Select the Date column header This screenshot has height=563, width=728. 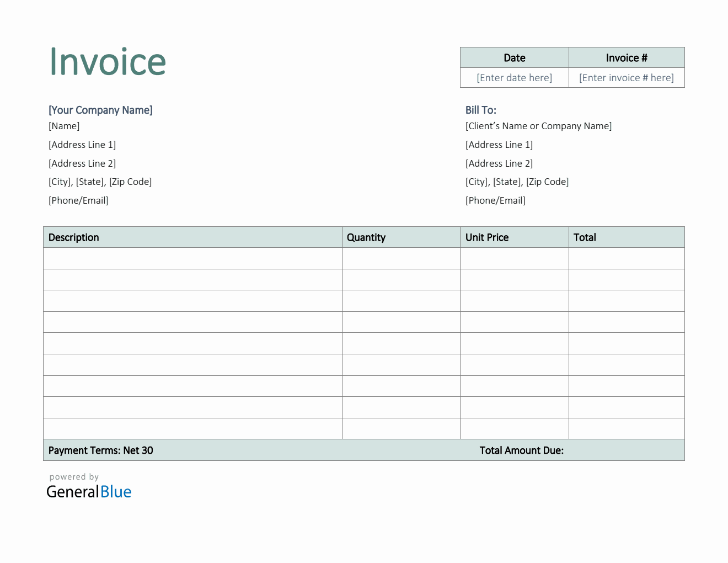tap(514, 57)
